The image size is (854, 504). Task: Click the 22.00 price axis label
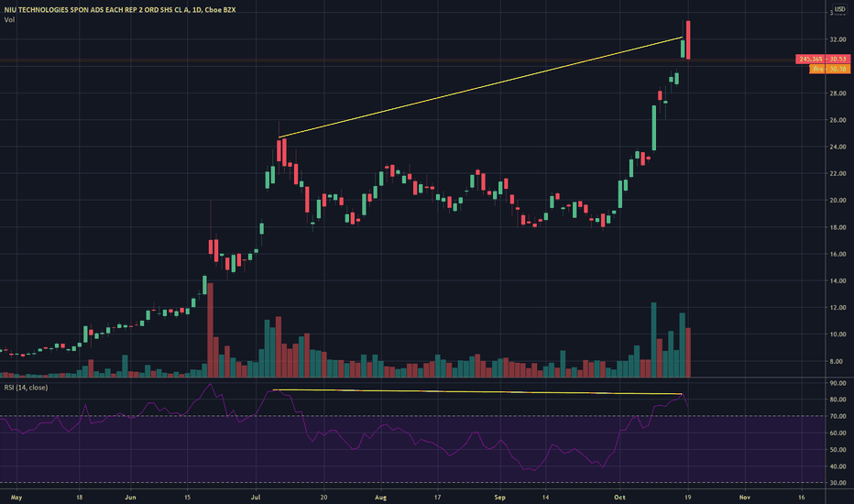click(x=838, y=174)
